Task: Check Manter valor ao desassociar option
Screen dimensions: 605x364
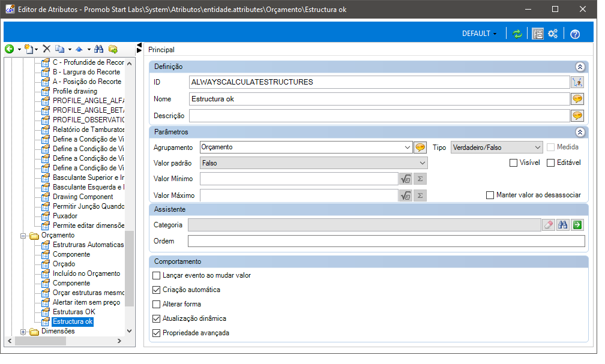Action: (490, 195)
